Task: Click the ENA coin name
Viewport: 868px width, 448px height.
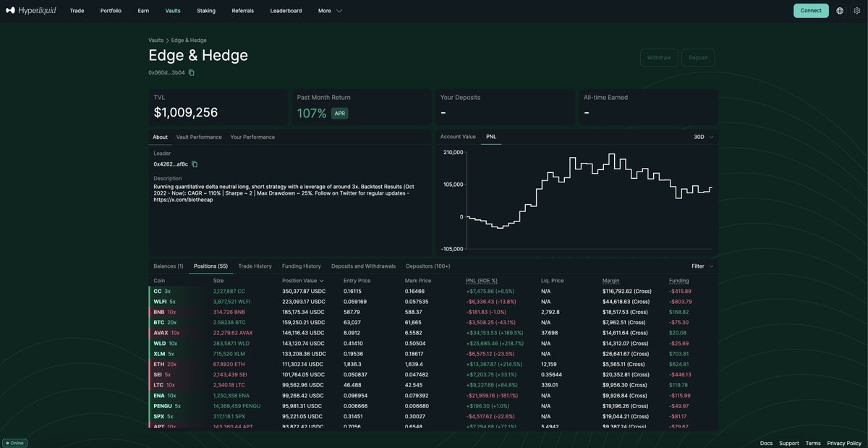Action: (x=159, y=396)
